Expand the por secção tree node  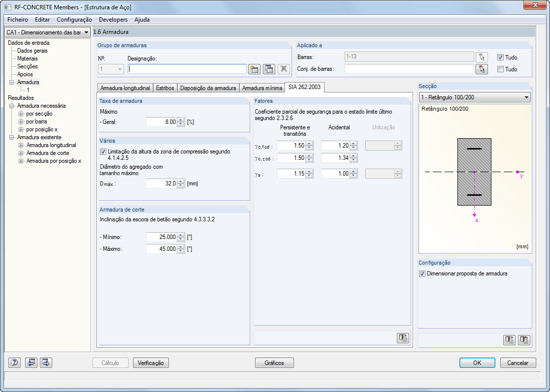coord(21,114)
